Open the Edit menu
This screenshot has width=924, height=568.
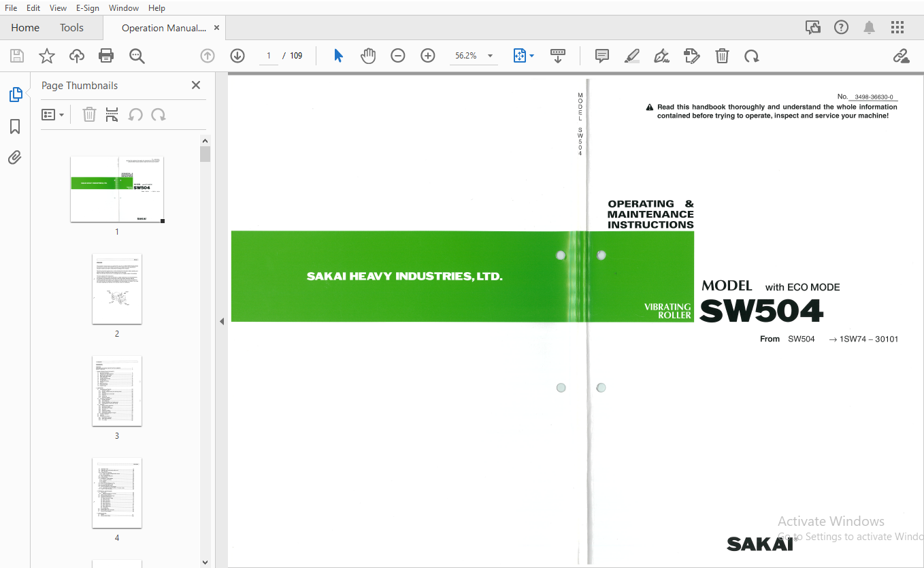tap(33, 7)
